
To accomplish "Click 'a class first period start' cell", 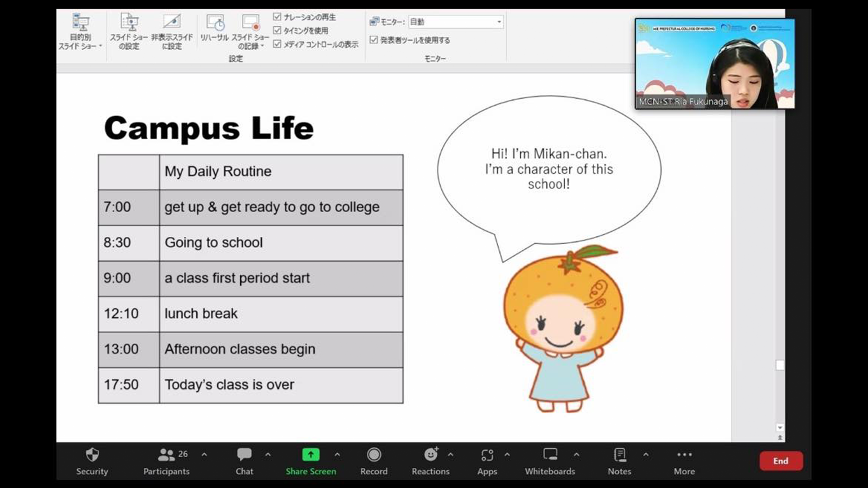I will click(x=281, y=278).
